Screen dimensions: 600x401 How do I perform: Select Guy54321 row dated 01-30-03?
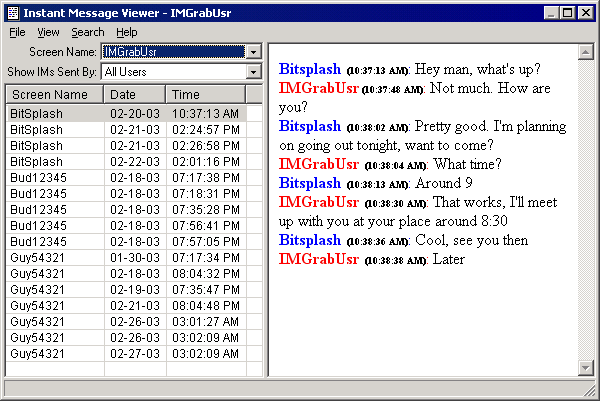(x=126, y=258)
